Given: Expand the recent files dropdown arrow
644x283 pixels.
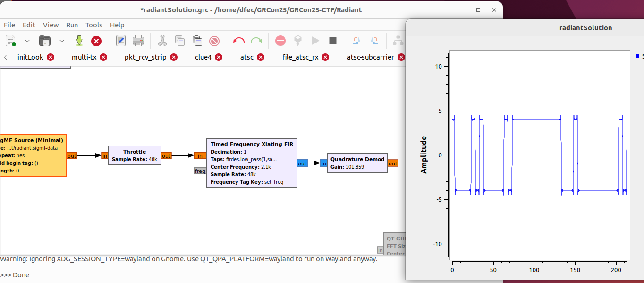Looking at the screenshot, I should (62, 41).
